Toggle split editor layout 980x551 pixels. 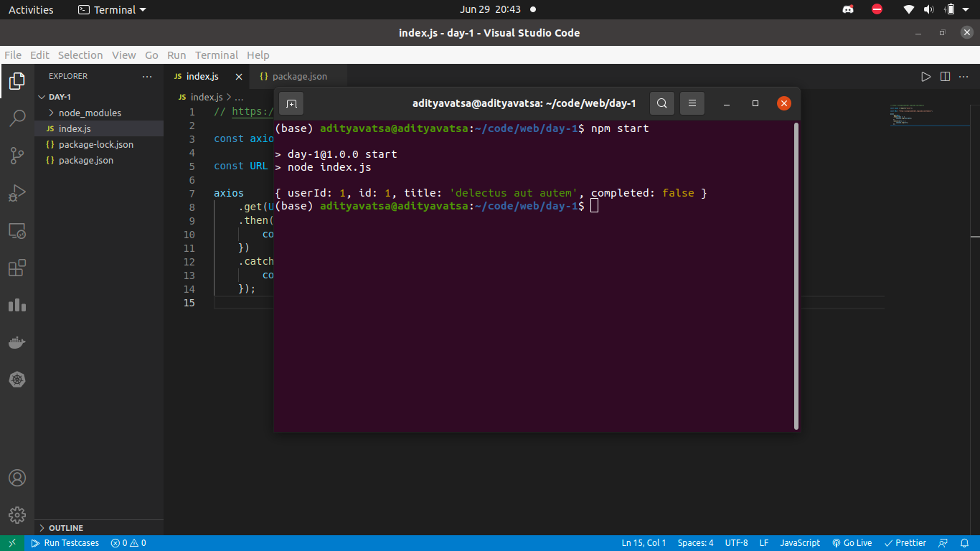[x=945, y=76]
